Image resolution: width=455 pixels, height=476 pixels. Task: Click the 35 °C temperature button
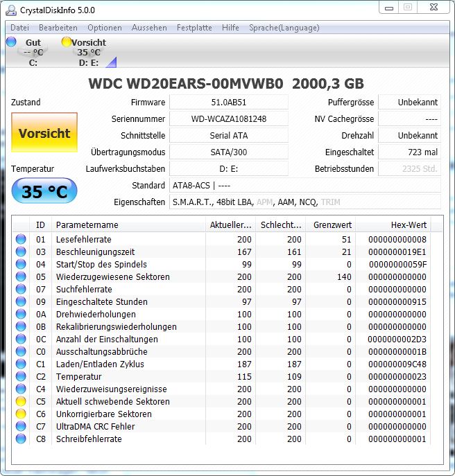[x=44, y=191]
